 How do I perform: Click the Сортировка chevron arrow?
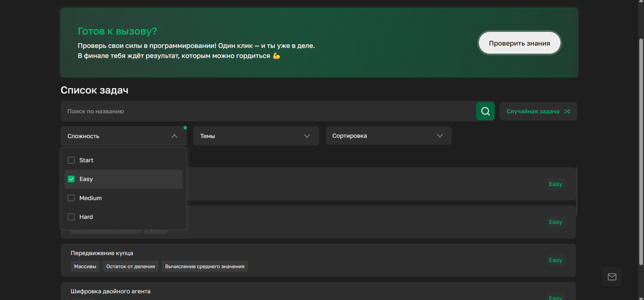pyautogui.click(x=440, y=136)
